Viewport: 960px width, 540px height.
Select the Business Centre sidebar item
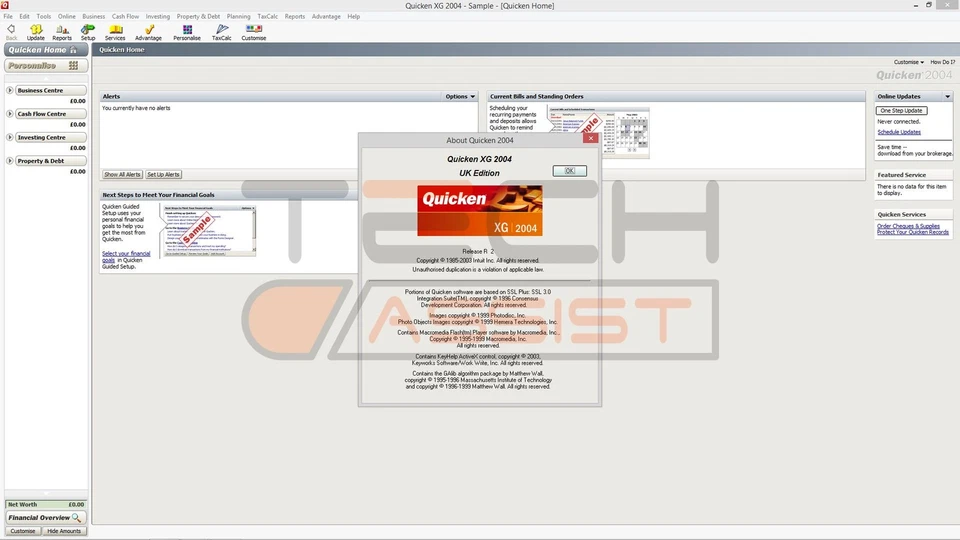[x=50, y=90]
